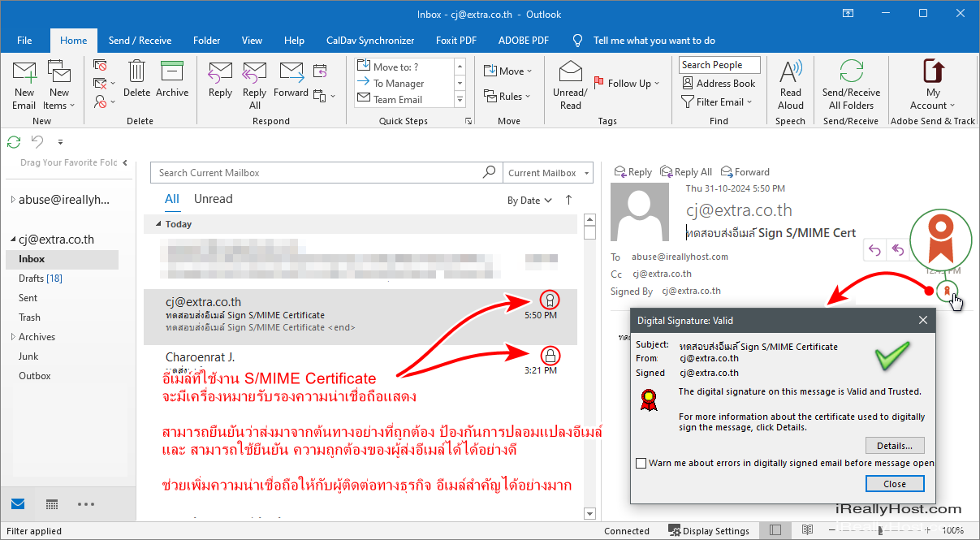Click the Send/Receive quick access icon

[x=14, y=142]
